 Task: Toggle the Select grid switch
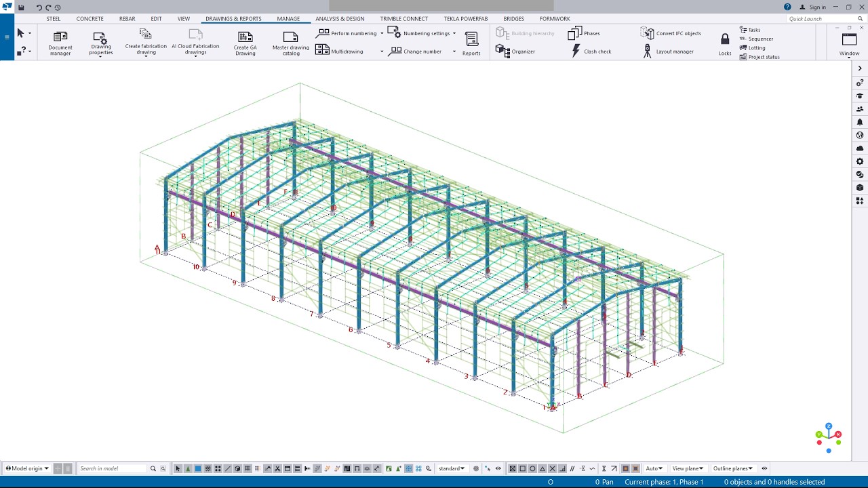(248, 468)
